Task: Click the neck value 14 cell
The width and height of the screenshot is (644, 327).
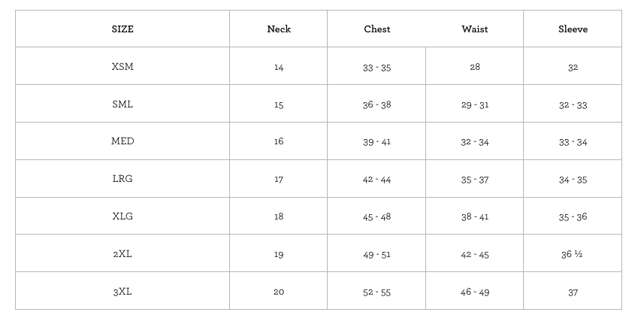Action: (x=279, y=68)
